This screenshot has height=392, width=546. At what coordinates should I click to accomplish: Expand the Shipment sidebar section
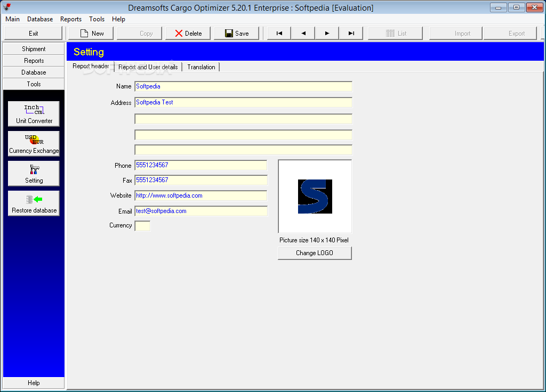[x=34, y=48]
